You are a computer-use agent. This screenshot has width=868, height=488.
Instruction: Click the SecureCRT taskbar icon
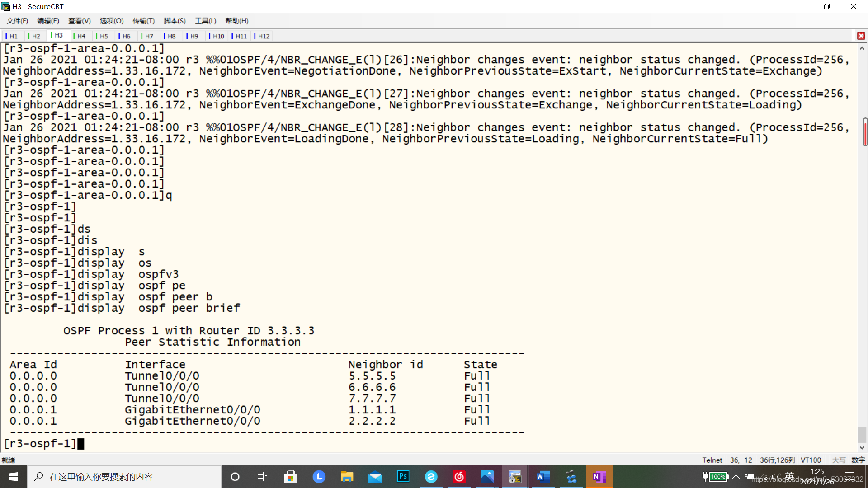pyautogui.click(x=515, y=477)
